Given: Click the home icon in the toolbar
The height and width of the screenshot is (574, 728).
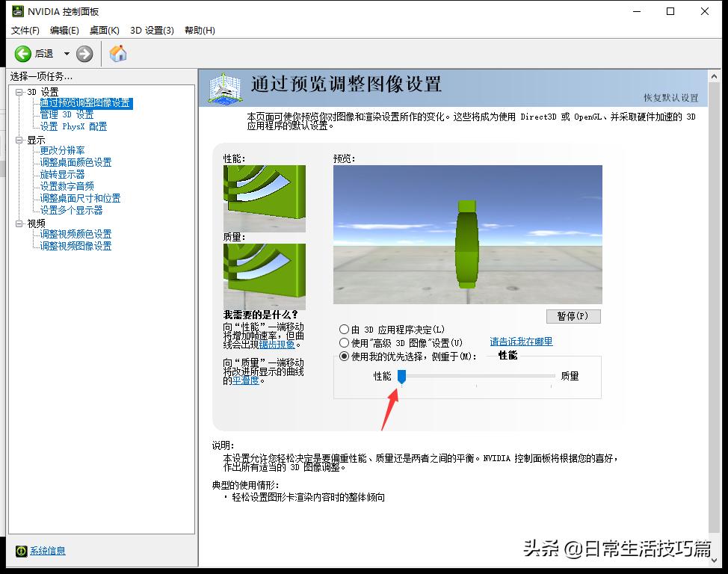Looking at the screenshot, I should point(117,53).
